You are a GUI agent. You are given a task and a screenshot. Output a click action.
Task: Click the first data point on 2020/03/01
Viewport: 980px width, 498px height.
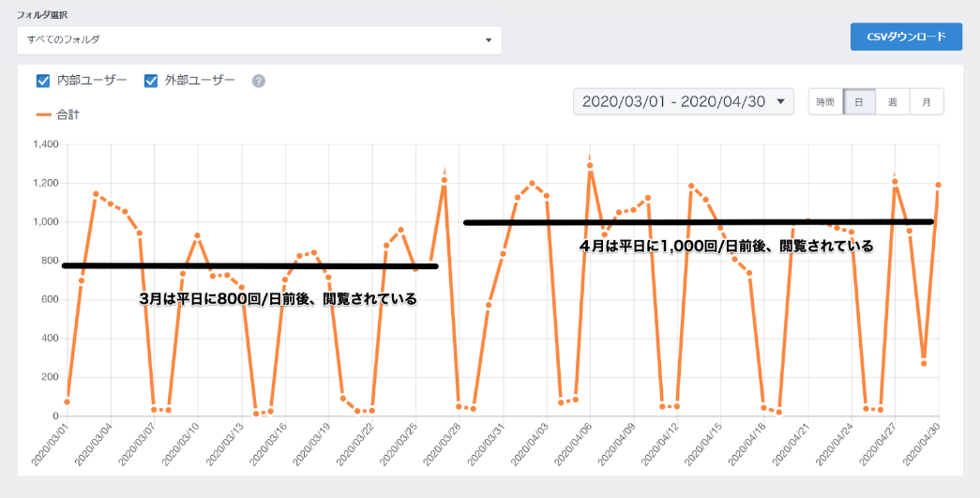(x=67, y=402)
